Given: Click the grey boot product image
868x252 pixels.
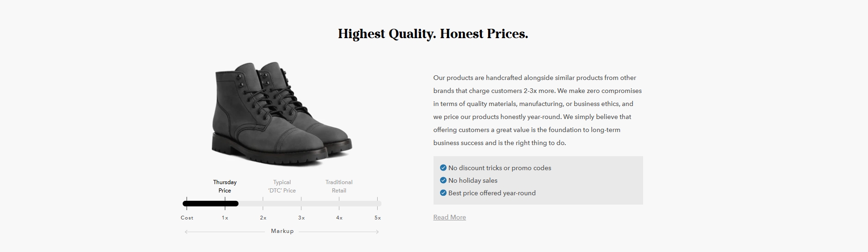Looking at the screenshot, I should 282,114.
